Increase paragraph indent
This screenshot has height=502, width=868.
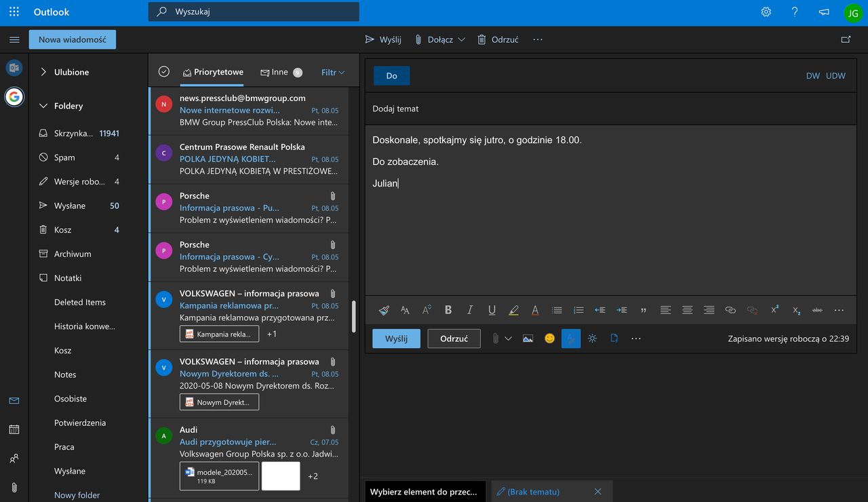[x=622, y=310]
